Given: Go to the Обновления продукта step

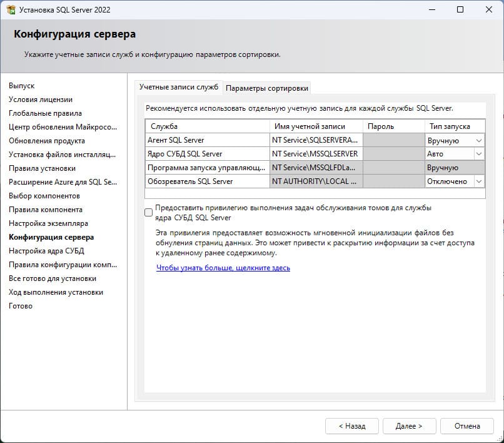Looking at the screenshot, I should 47,141.
